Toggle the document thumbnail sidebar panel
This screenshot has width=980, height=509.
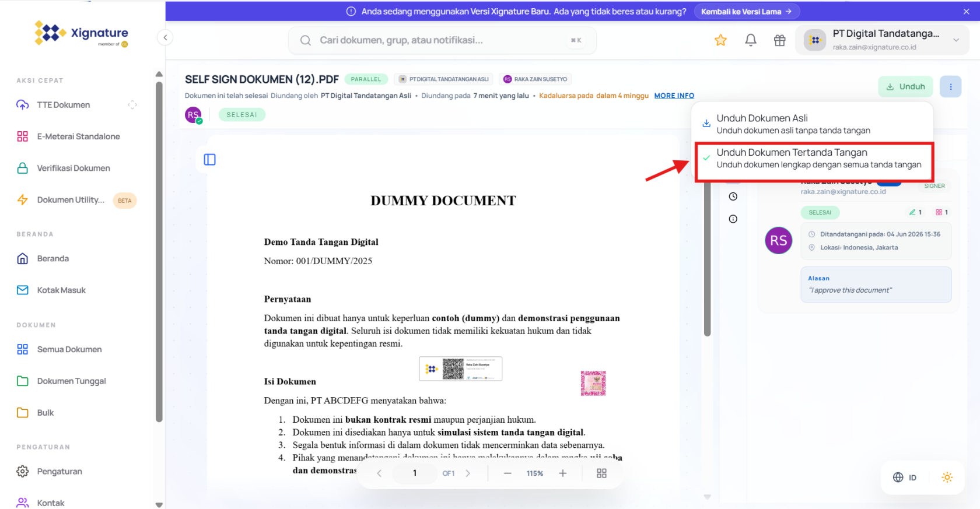[x=210, y=160]
